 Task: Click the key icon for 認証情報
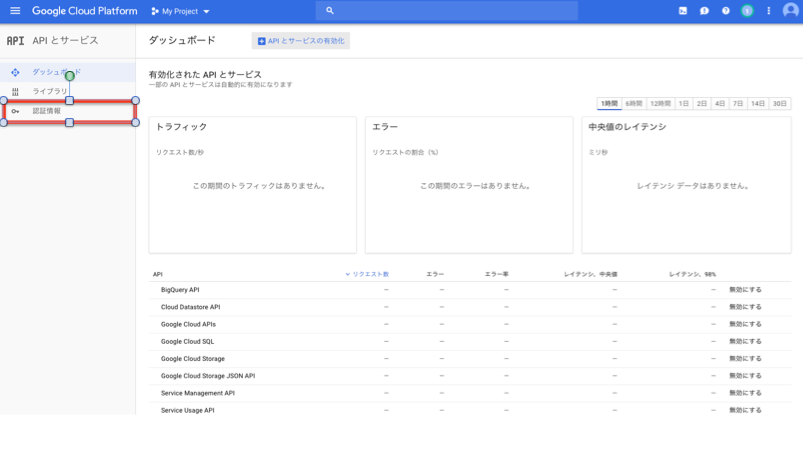coord(15,111)
